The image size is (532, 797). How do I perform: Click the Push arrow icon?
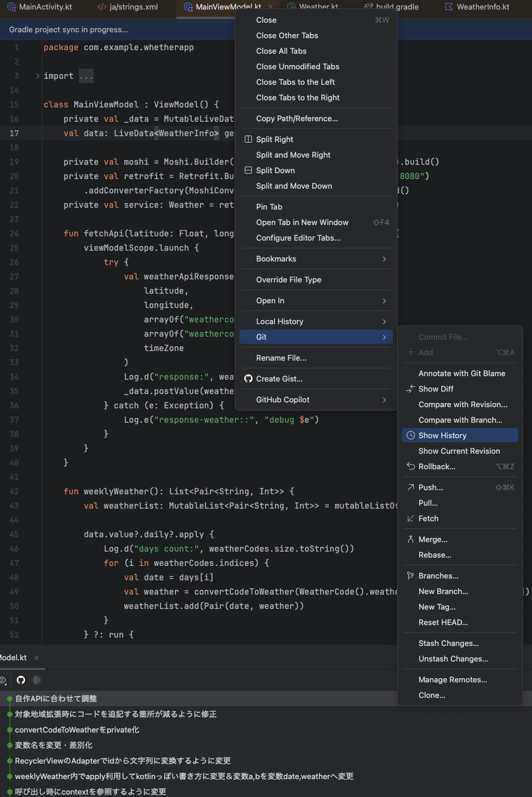click(x=411, y=487)
